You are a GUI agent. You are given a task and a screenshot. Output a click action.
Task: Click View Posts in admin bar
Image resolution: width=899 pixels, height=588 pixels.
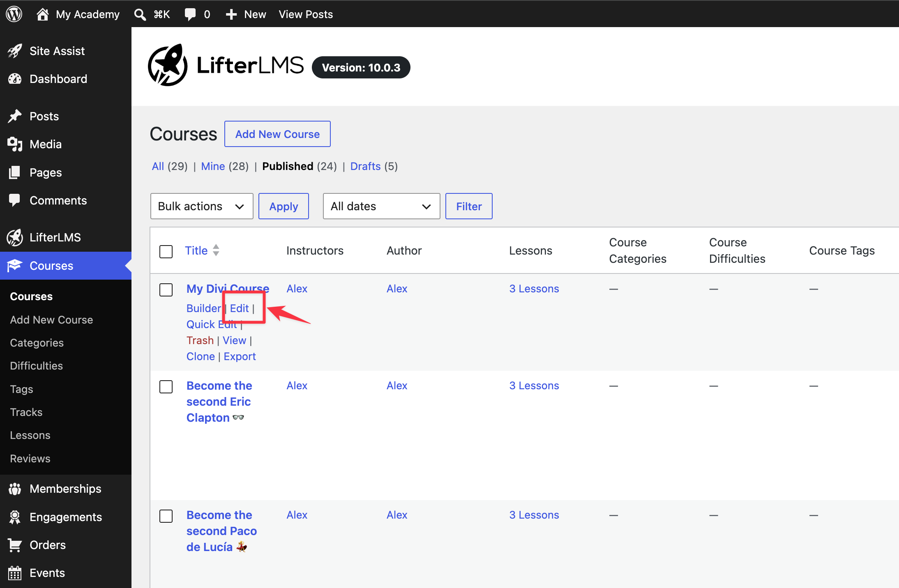tap(306, 14)
